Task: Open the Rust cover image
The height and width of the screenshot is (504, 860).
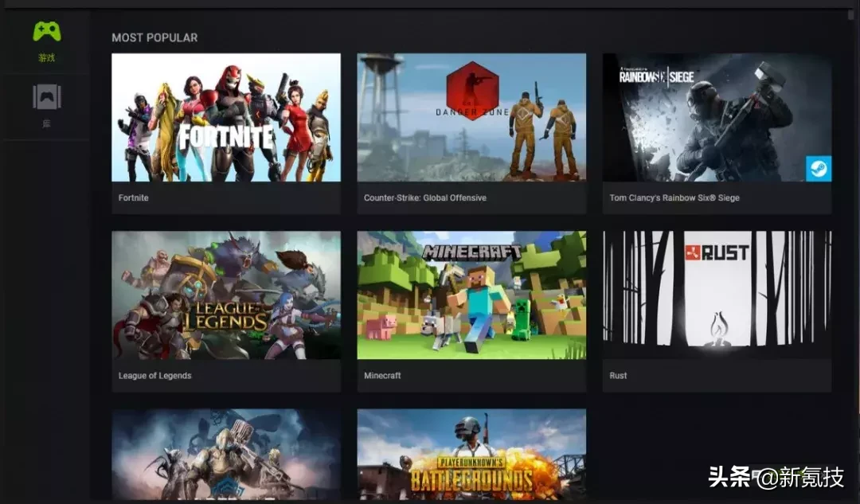Action: 717,295
